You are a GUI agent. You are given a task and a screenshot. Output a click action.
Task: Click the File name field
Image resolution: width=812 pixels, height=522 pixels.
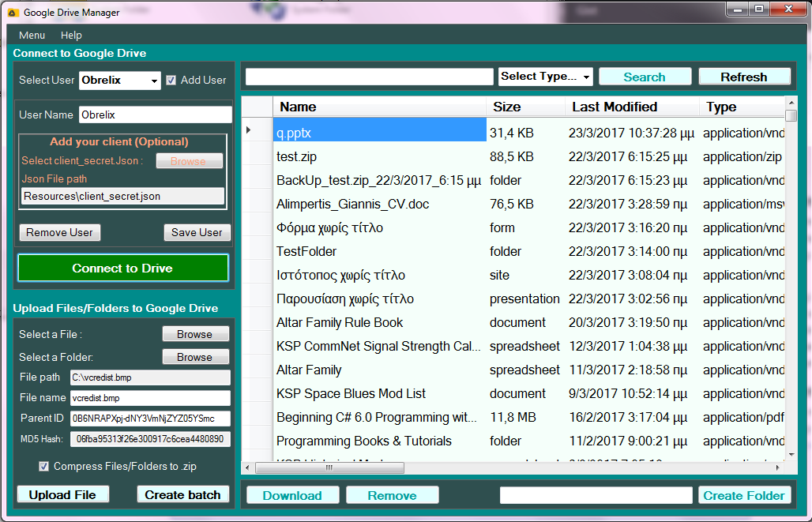pos(150,398)
